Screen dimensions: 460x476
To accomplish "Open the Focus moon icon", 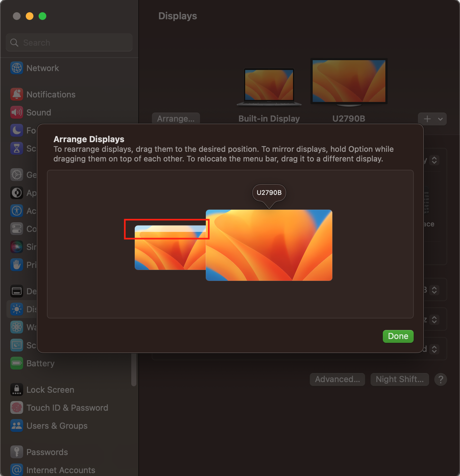I will click(17, 131).
